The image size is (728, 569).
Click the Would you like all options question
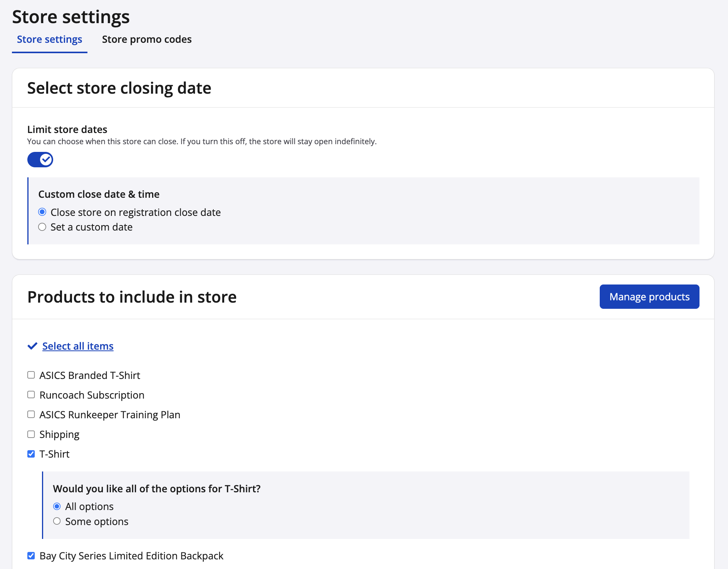(x=157, y=489)
